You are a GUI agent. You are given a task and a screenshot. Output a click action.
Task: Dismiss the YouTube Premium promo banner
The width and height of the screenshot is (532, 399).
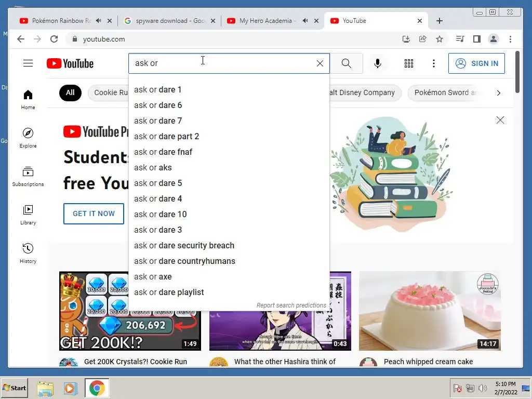coord(500,120)
